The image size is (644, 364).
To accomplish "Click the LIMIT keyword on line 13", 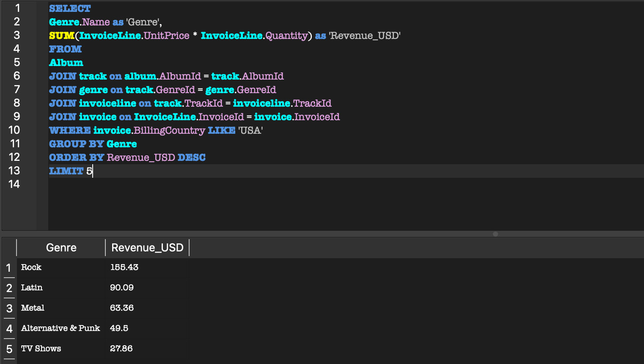I will [66, 171].
